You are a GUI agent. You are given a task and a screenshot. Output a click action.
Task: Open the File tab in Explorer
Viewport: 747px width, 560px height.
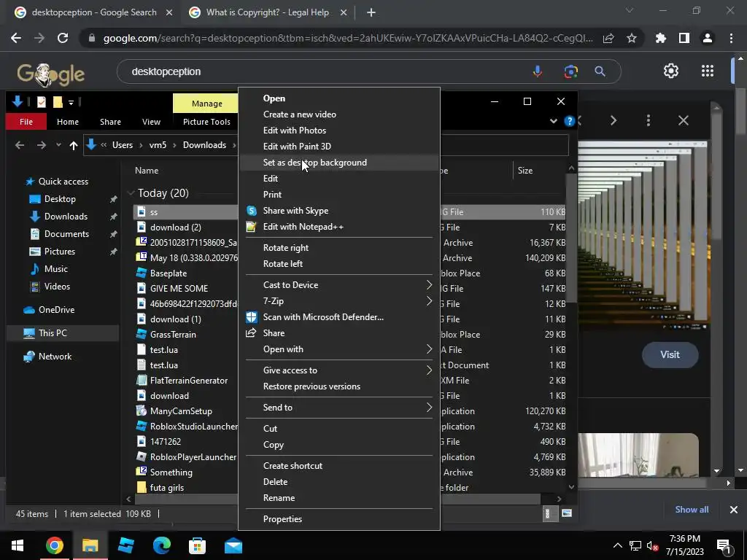click(x=26, y=122)
